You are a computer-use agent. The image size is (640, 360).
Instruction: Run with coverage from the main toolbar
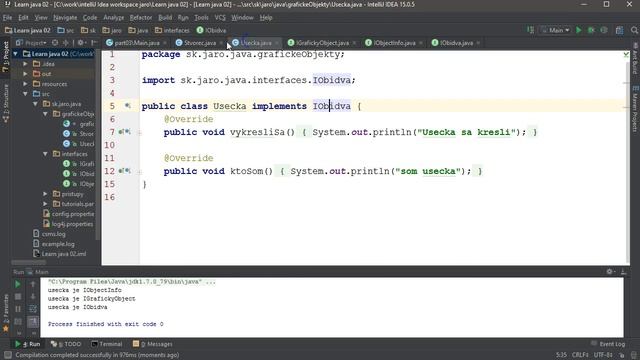pos(604,30)
